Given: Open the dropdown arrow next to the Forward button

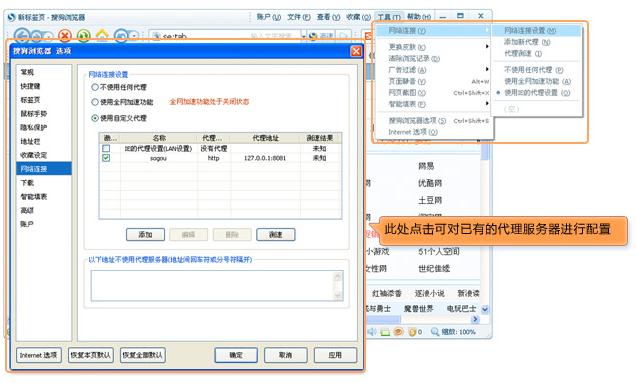Looking at the screenshot, I should [x=48, y=37].
